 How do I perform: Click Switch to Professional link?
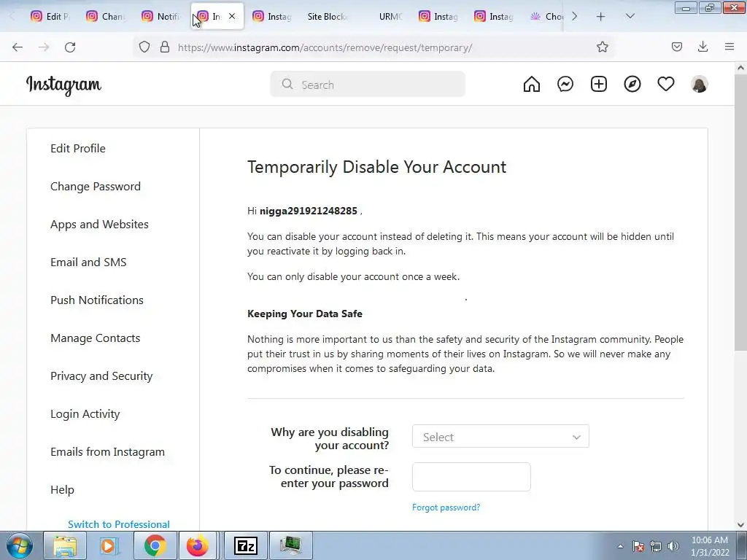pos(119,524)
